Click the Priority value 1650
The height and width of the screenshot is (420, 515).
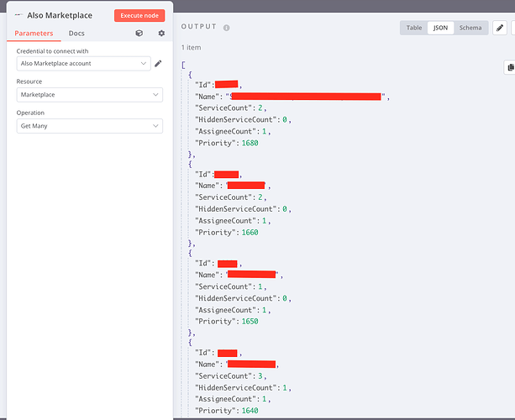[x=250, y=322]
